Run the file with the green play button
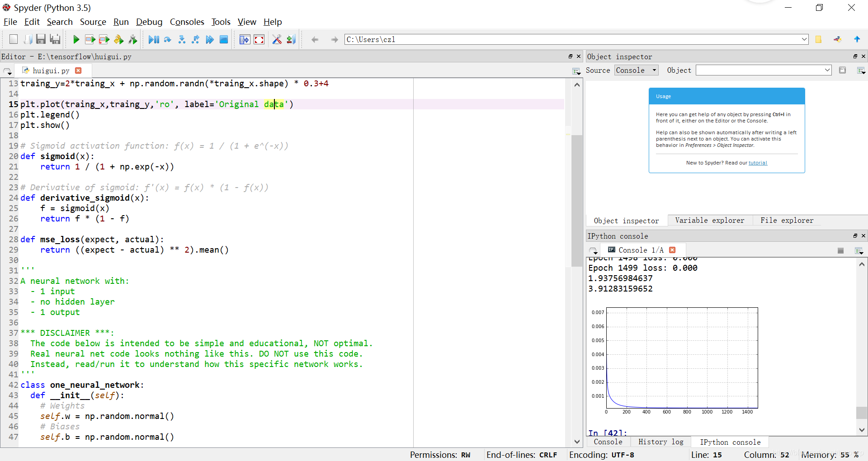 pos(76,40)
